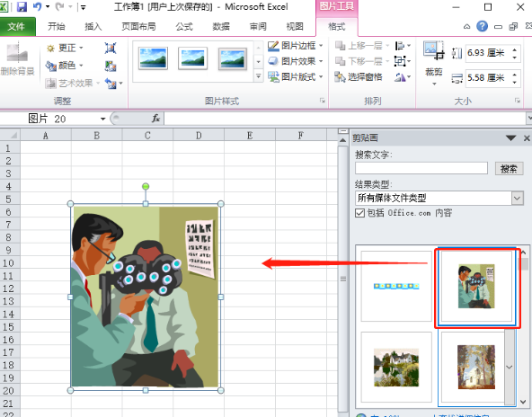Switch to the 插入 ribbon tab

93,26
